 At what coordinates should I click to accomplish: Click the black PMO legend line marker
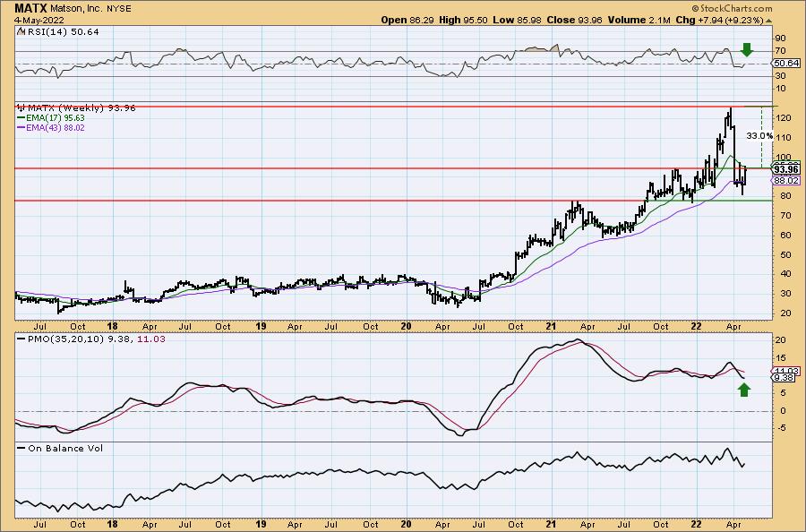click(x=21, y=339)
